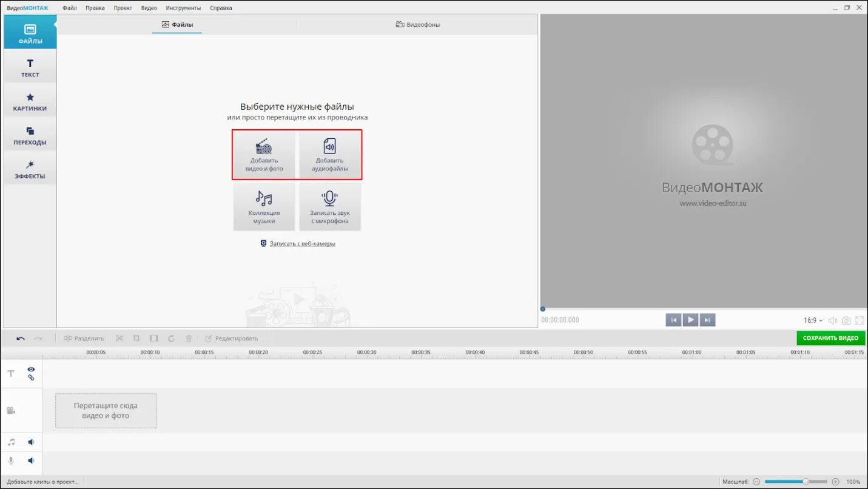Click the 00:01:00 timeline ruler mark
Image resolution: width=868 pixels, height=489 pixels.
[x=691, y=352]
